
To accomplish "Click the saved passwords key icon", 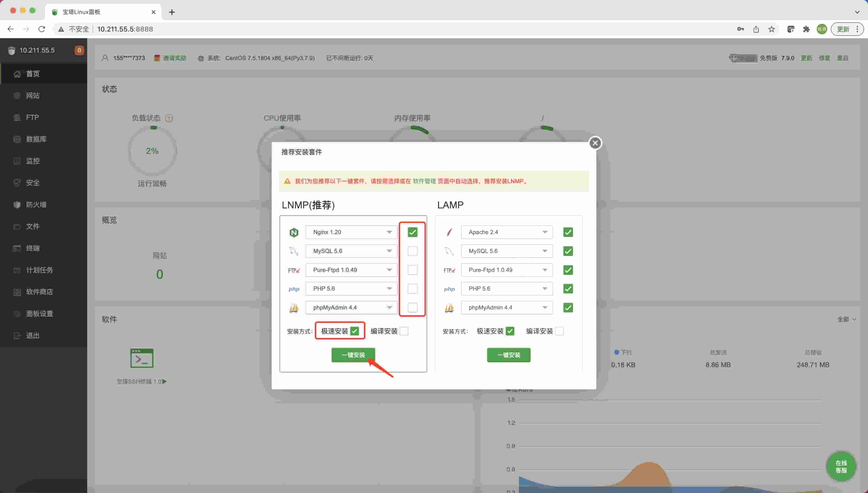I will (740, 29).
